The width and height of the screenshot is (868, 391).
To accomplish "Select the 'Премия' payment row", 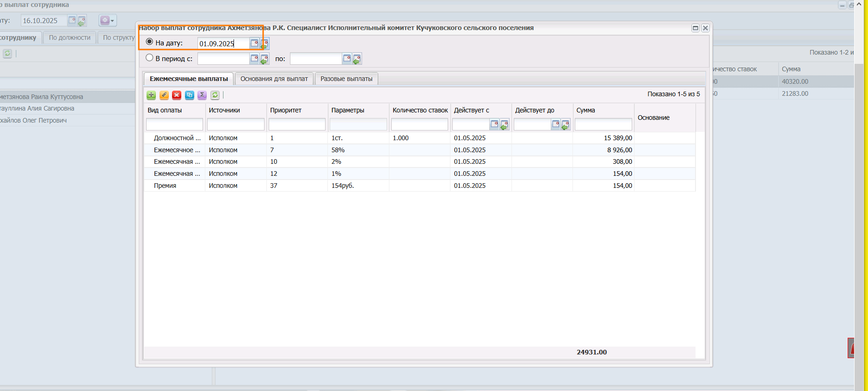I will click(165, 186).
